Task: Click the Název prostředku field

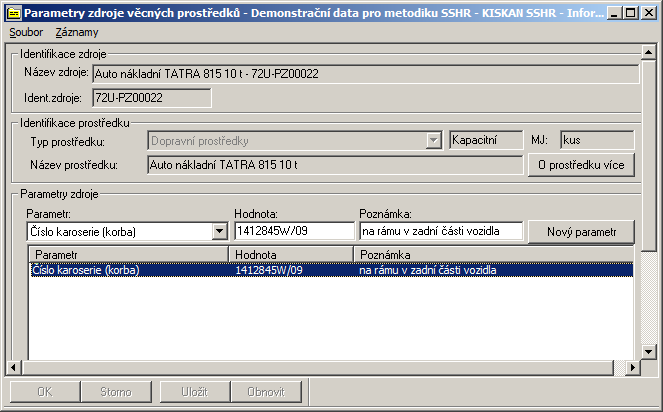Action: [335, 165]
